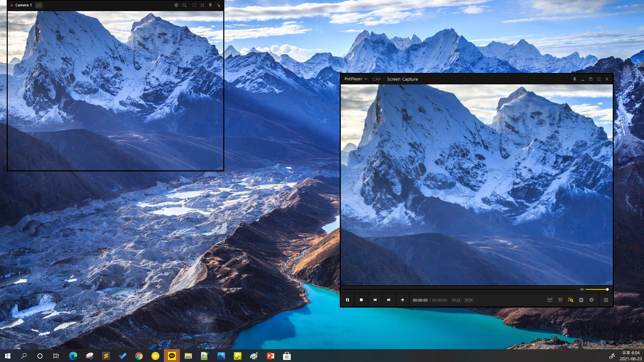Open the log viewer icon next to settings

click(x=581, y=300)
